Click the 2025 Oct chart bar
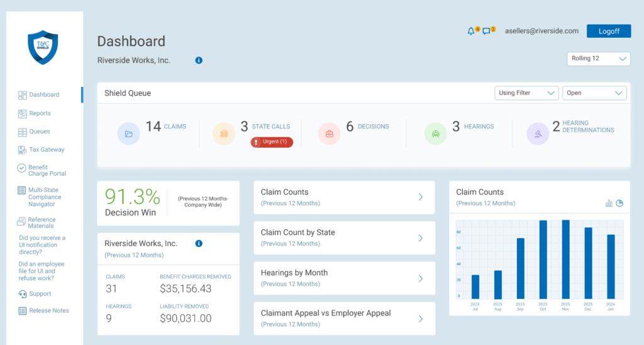644x345 pixels. (x=543, y=260)
